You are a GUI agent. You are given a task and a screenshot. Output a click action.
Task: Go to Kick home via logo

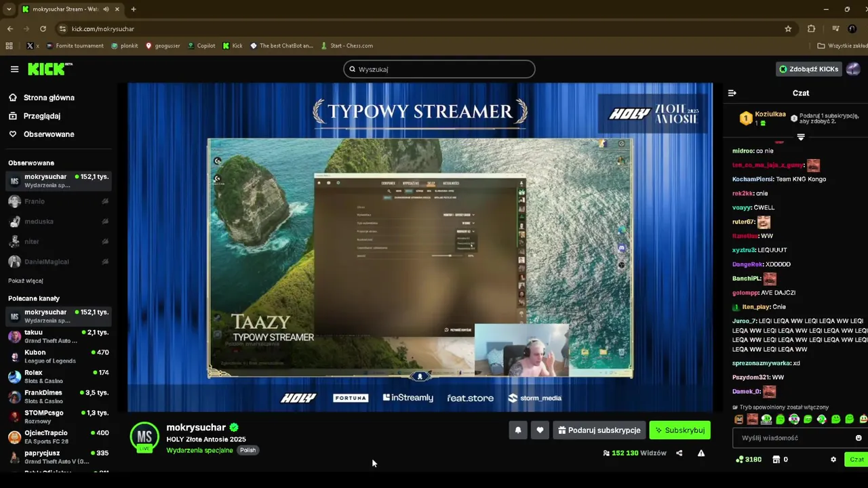click(49, 69)
